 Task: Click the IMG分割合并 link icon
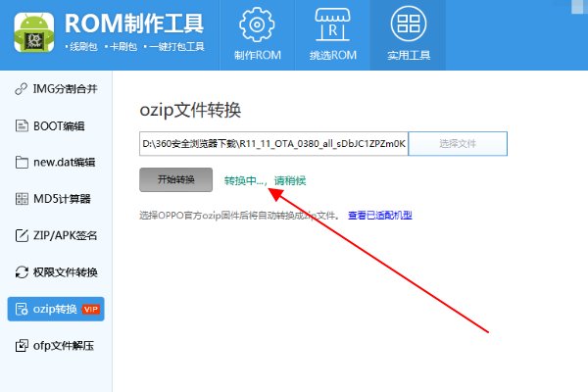(22, 89)
